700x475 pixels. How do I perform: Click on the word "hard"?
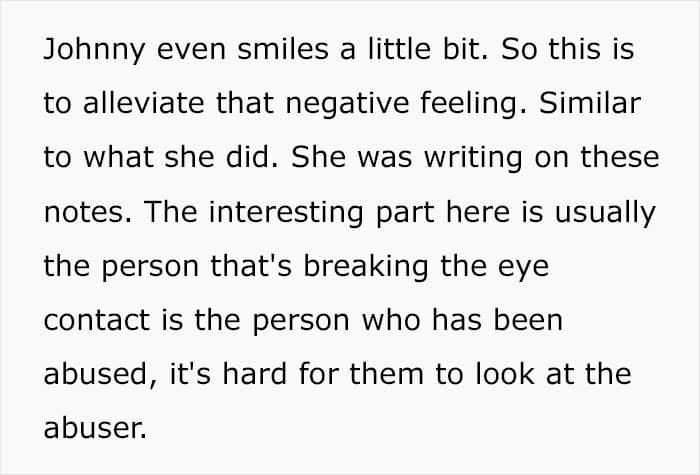pyautogui.click(x=254, y=373)
